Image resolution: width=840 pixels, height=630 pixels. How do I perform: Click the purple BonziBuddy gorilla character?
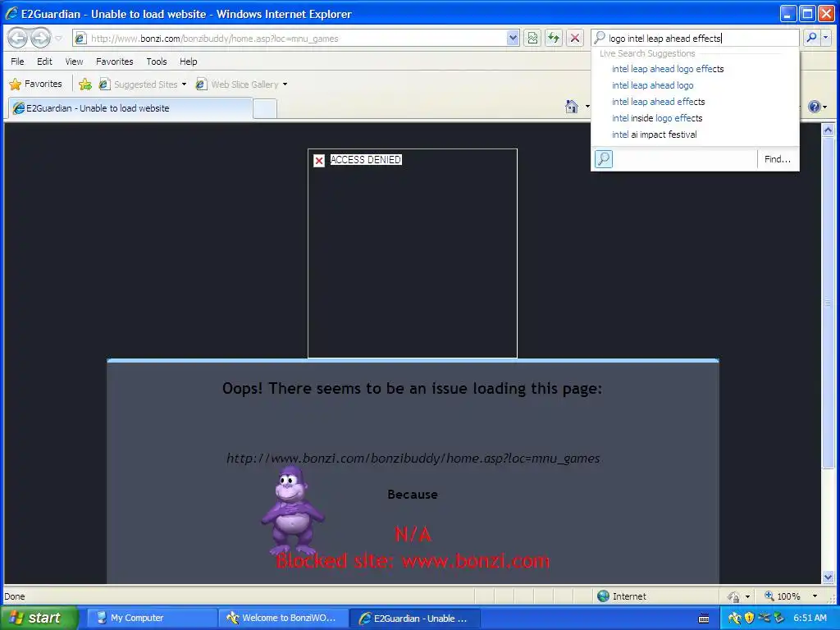pos(293,510)
